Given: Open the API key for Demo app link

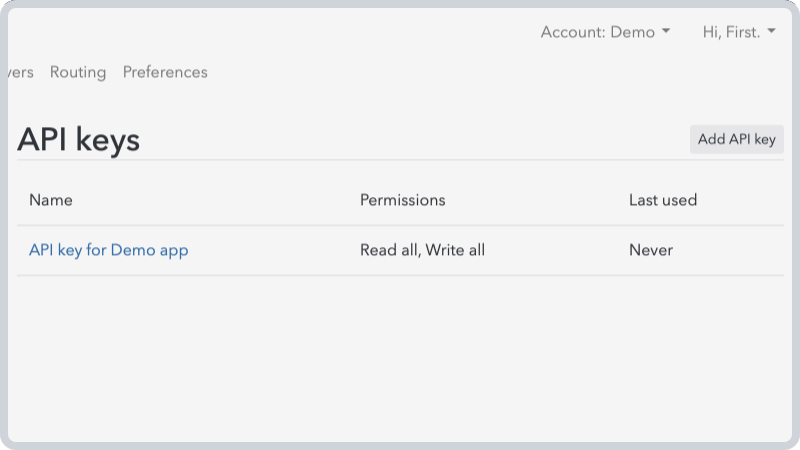Looking at the screenshot, I should [109, 250].
